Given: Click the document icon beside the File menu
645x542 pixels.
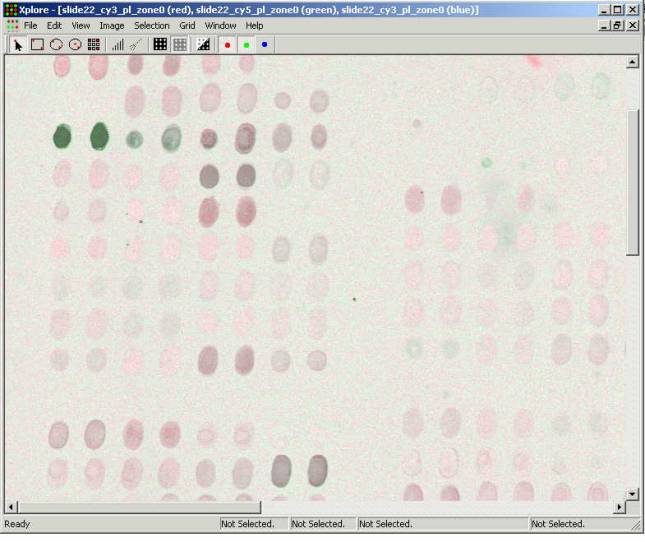Looking at the screenshot, I should click(x=13, y=25).
